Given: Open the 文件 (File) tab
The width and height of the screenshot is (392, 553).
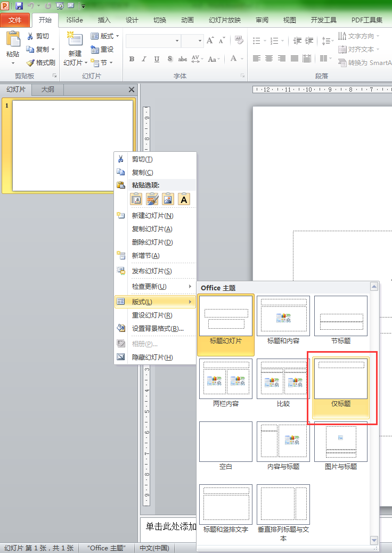Looking at the screenshot, I should 15,20.
